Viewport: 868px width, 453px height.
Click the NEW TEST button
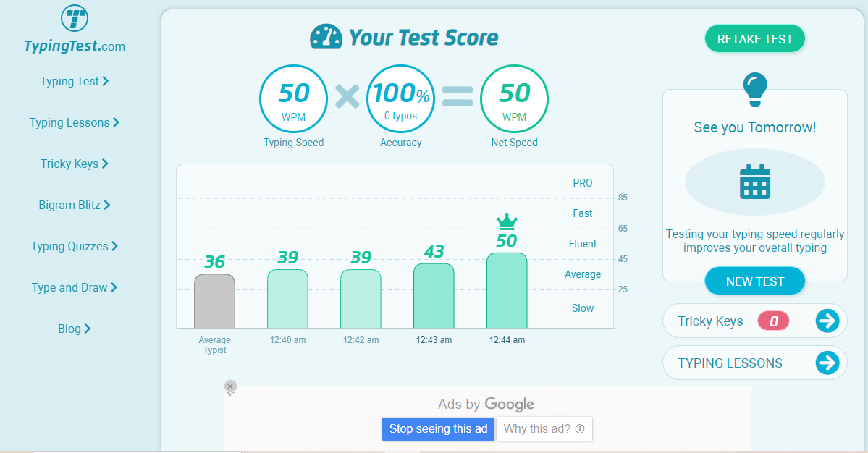click(754, 281)
